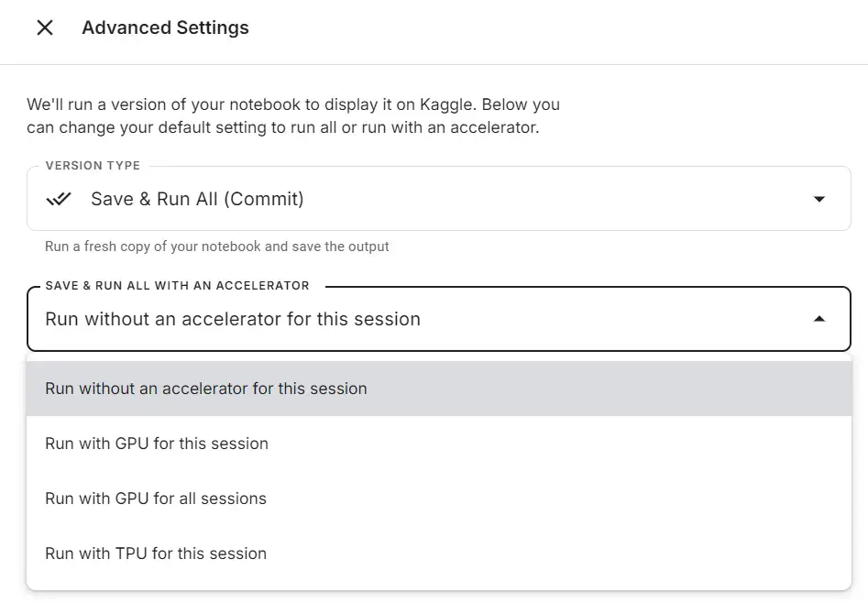Viewport: 868px width, 614px height.
Task: Pick "Run with TPU for this session"
Action: coord(156,554)
